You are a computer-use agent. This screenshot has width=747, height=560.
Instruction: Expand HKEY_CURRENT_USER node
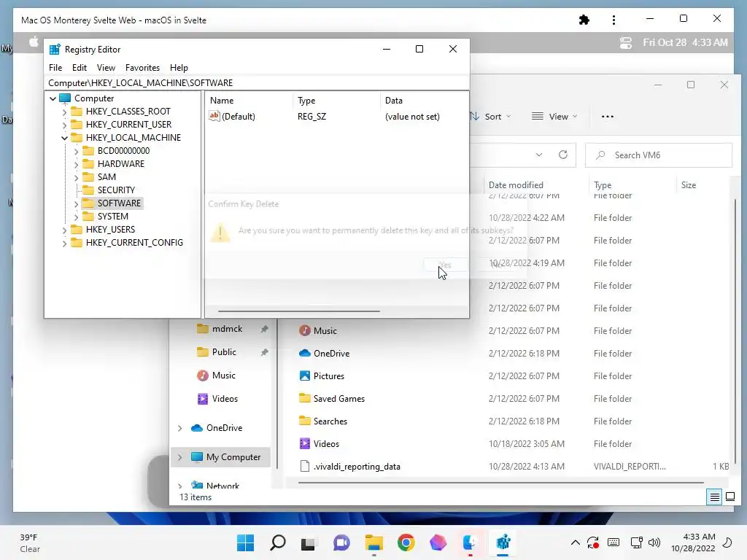coord(64,125)
